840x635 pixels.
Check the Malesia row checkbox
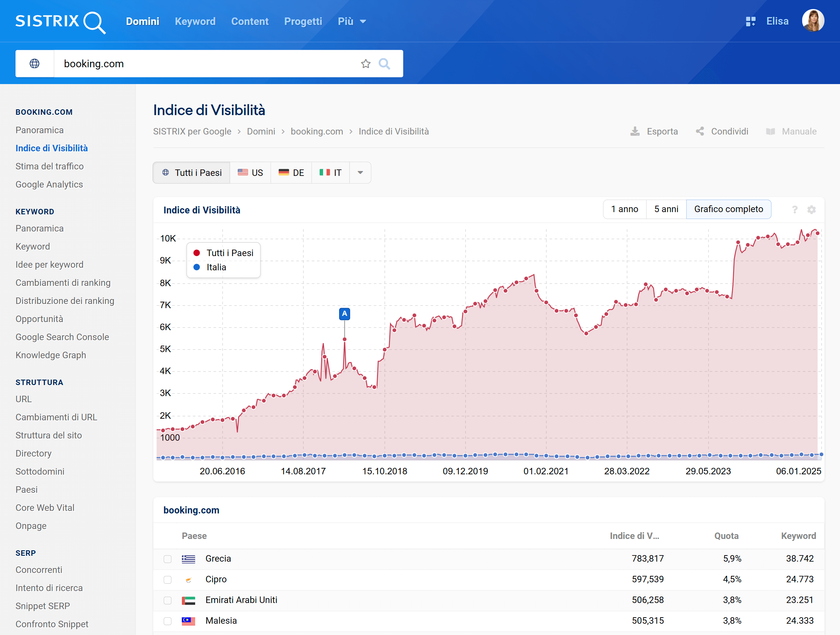pyautogui.click(x=167, y=621)
